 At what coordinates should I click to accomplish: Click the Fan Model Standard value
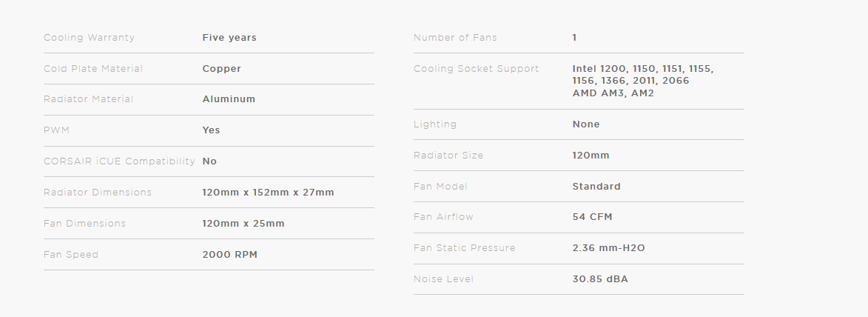(596, 186)
